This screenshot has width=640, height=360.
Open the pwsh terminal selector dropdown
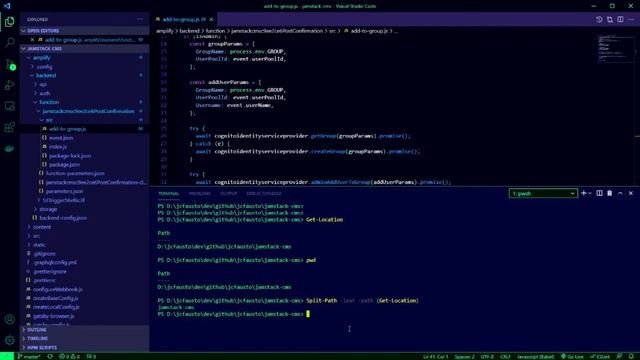pos(543,193)
